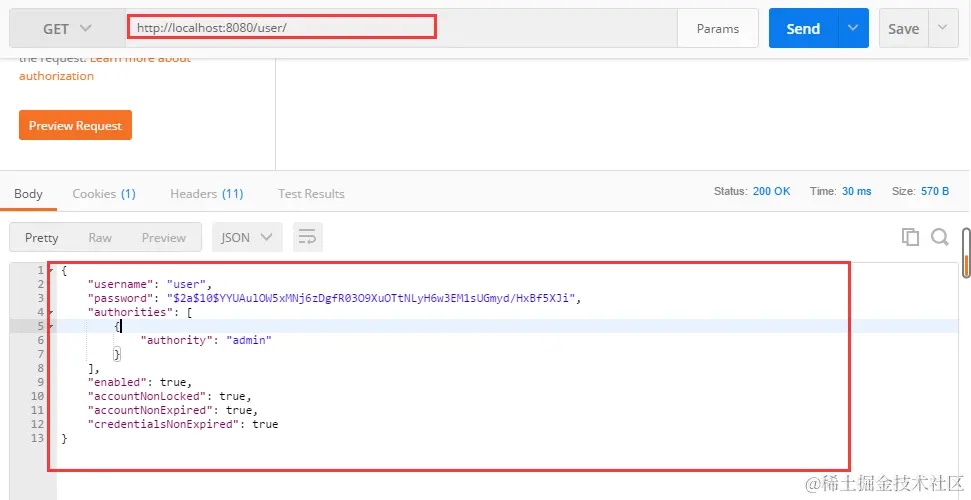Select the Pretty view mode
Viewport: 971px width, 500px height.
pyautogui.click(x=41, y=237)
